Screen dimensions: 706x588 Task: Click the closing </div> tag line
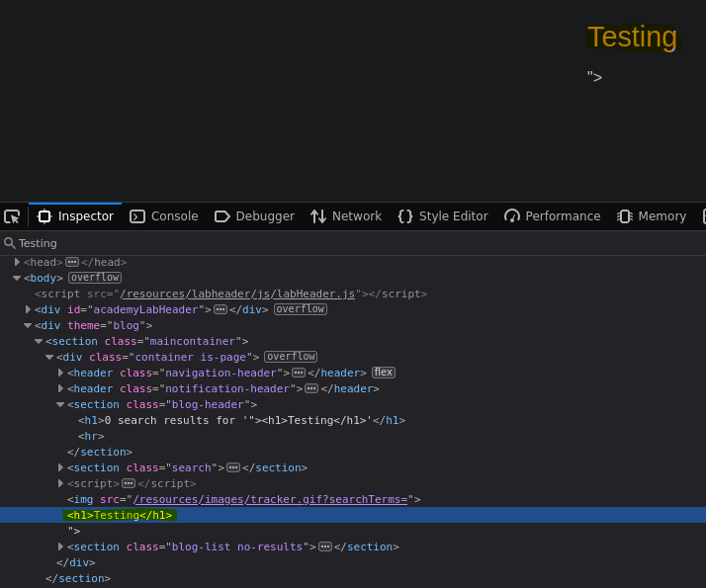75,562
